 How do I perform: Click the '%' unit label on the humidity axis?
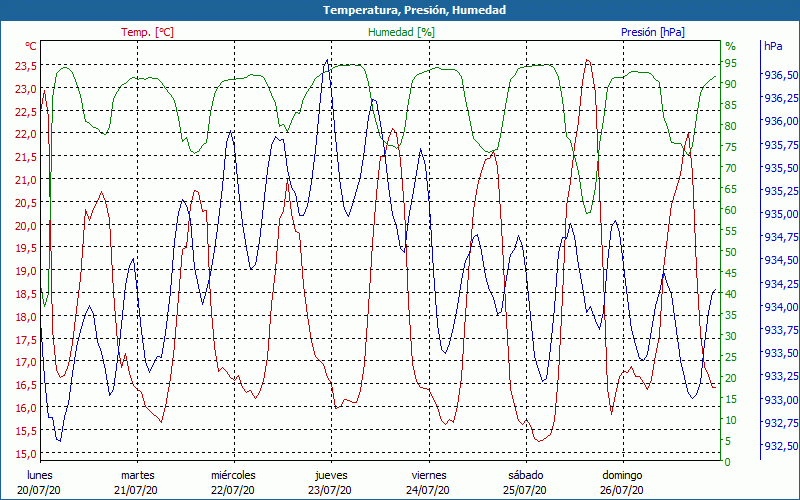coord(731,46)
